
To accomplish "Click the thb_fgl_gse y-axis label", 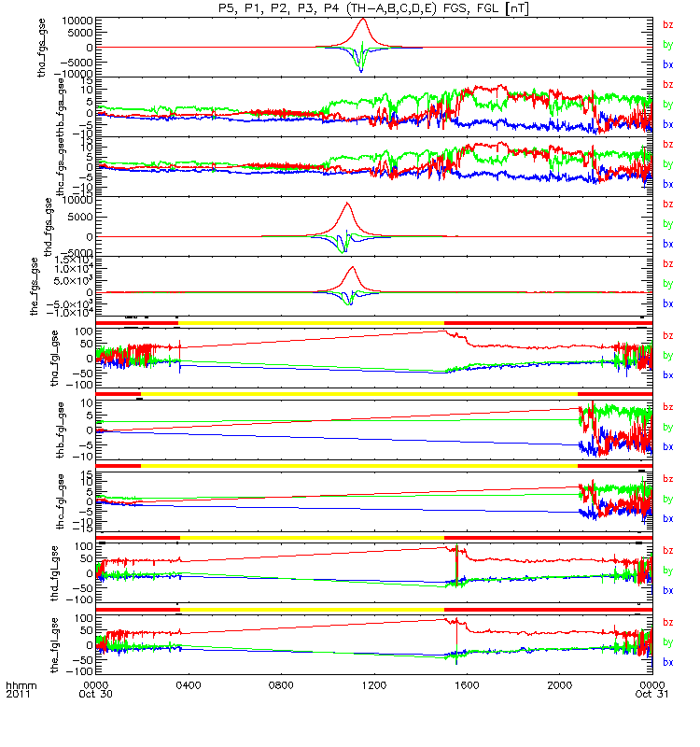I will pos(61,430).
